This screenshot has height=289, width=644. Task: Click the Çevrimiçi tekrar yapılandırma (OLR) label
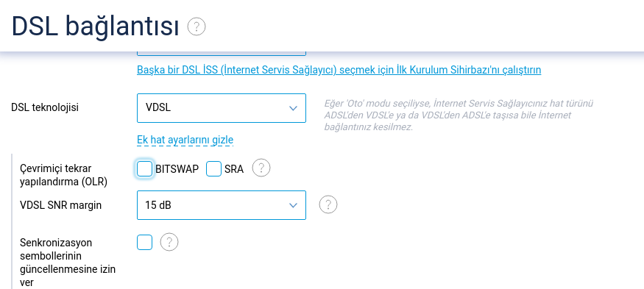click(x=63, y=175)
